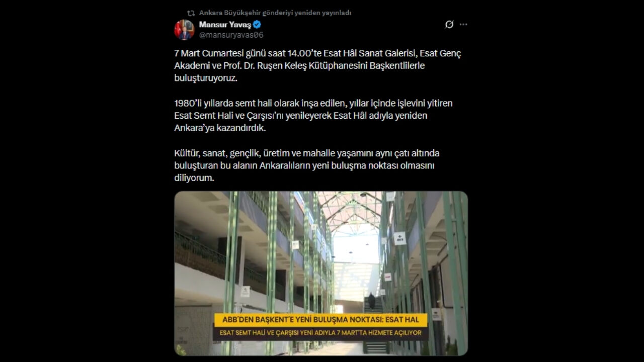This screenshot has width=644, height=362.
Task: Open the three-dot more options menu
Action: pos(463,24)
